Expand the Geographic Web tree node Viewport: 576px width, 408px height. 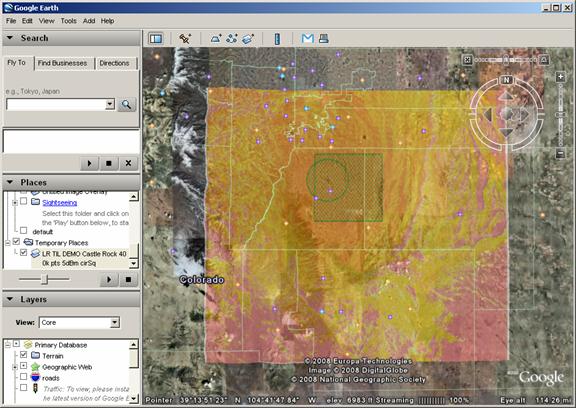(x=15, y=367)
